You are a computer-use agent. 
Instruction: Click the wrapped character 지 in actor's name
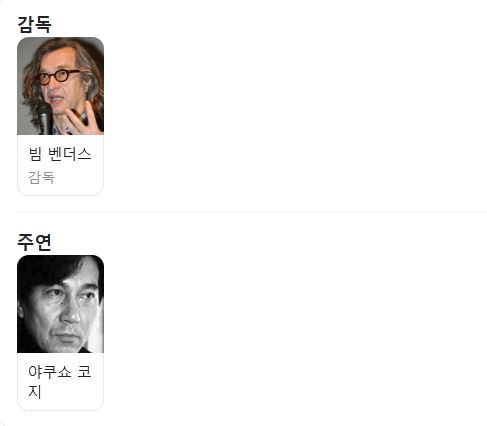(x=35, y=392)
